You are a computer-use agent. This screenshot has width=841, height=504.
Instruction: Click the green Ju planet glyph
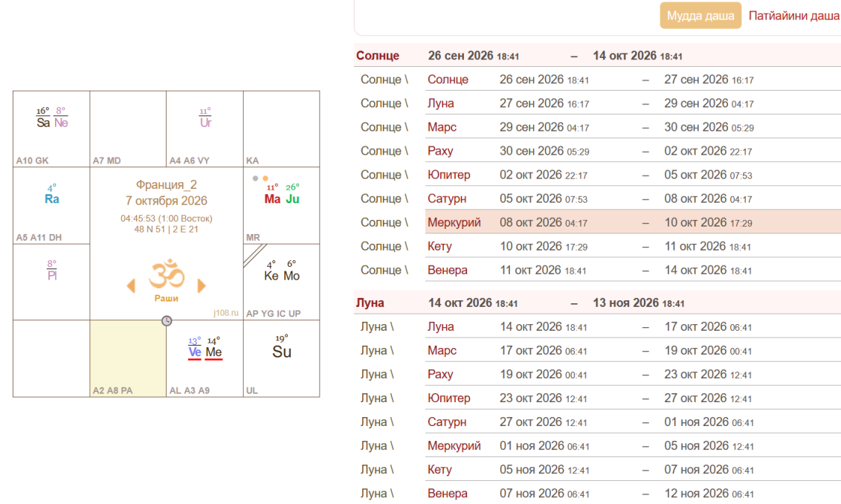coord(292,199)
